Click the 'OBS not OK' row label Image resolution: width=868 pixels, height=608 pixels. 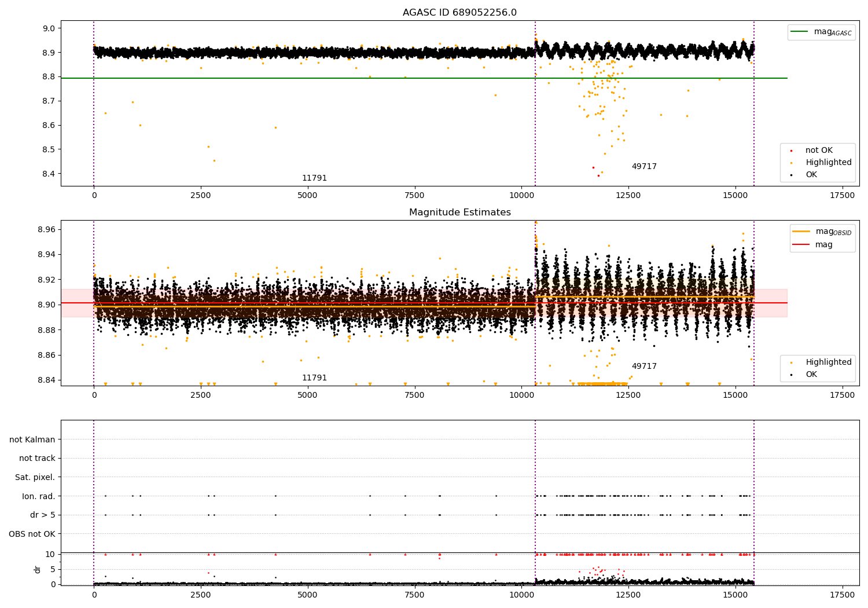pyautogui.click(x=32, y=534)
